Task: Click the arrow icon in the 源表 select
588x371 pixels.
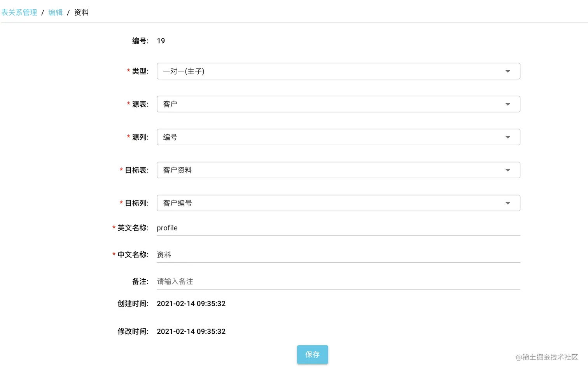Action: tap(507, 104)
